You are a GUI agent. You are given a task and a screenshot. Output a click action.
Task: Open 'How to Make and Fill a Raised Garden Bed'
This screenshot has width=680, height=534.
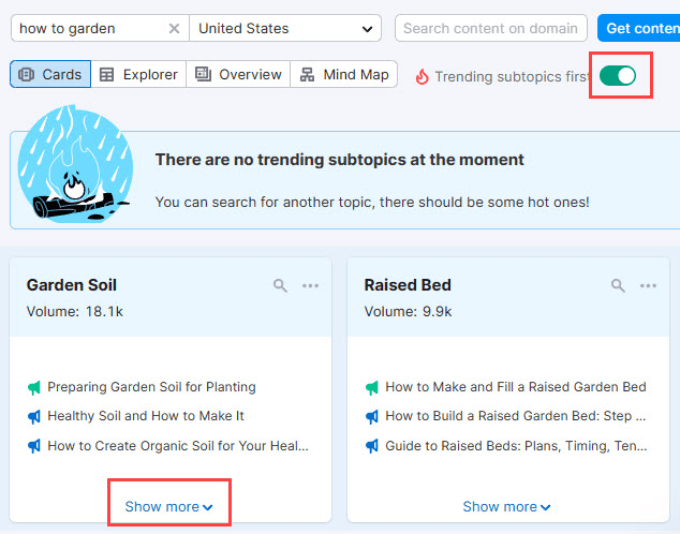click(x=516, y=387)
